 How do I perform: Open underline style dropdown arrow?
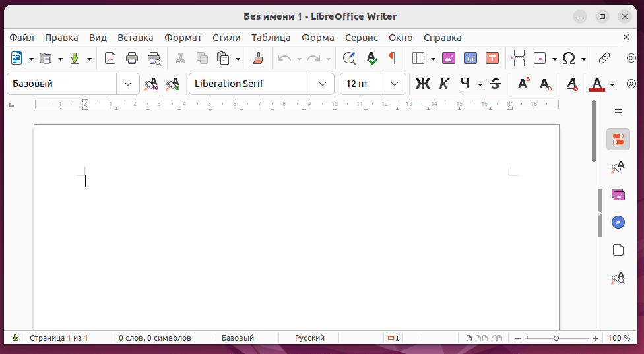click(x=480, y=84)
